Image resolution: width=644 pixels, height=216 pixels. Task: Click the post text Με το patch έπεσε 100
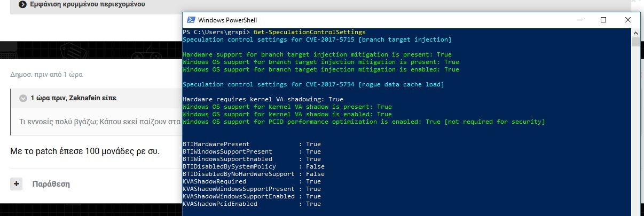pyautogui.click(x=85, y=151)
